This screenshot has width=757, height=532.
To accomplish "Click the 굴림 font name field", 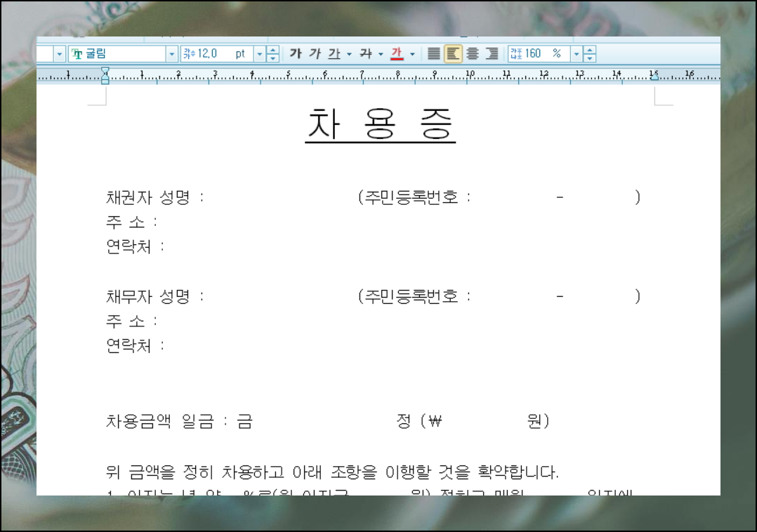I will [x=117, y=53].
